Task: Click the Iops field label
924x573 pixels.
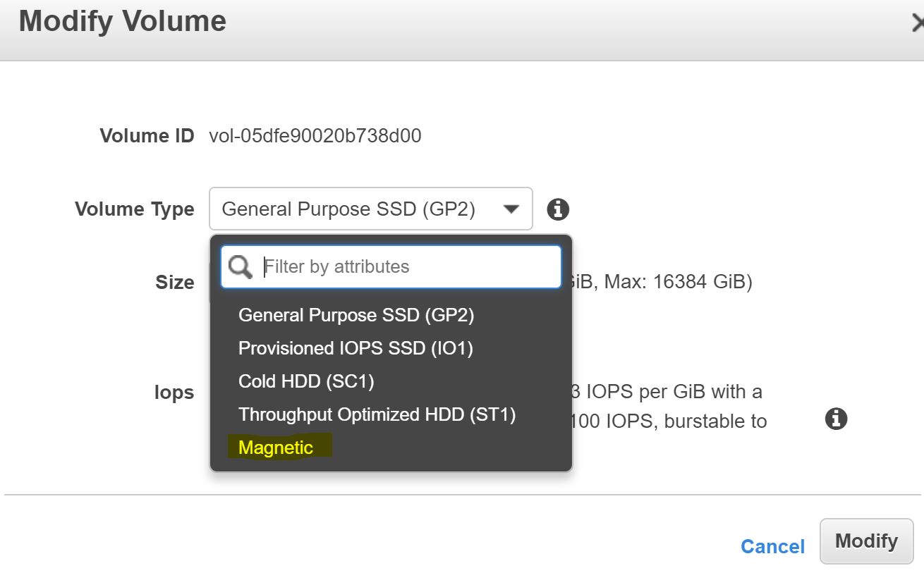Action: click(174, 393)
